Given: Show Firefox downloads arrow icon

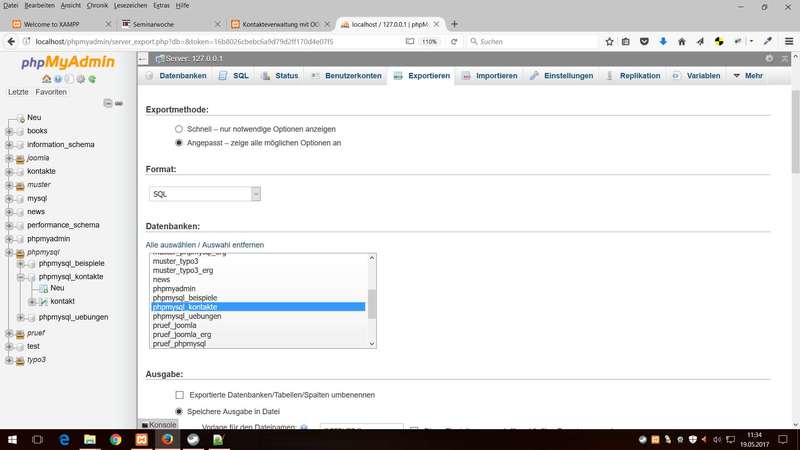Looking at the screenshot, I should [x=663, y=41].
